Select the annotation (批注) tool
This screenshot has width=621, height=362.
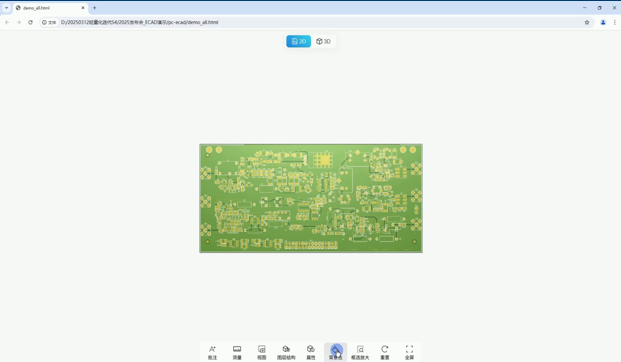pyautogui.click(x=212, y=352)
